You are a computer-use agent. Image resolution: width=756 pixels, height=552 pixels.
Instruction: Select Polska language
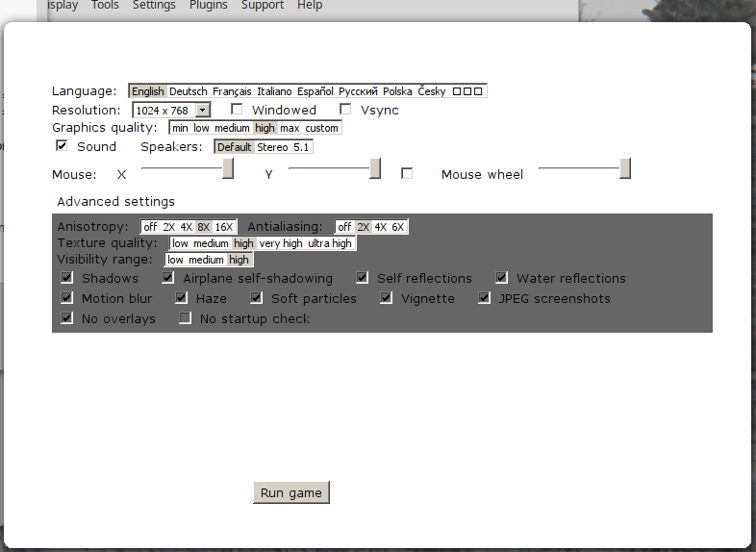(x=397, y=91)
